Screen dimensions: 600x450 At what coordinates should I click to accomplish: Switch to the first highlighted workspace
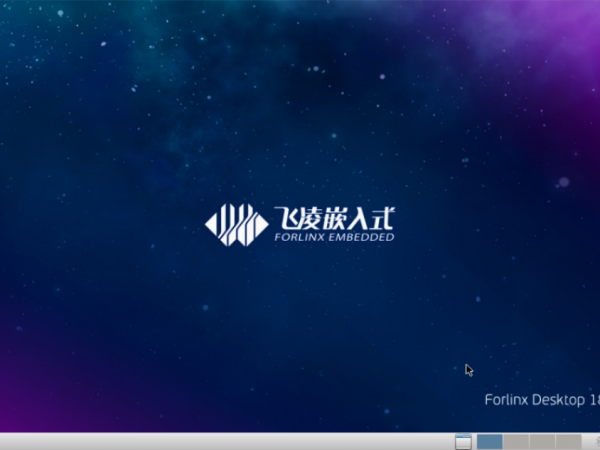pyautogui.click(x=489, y=441)
